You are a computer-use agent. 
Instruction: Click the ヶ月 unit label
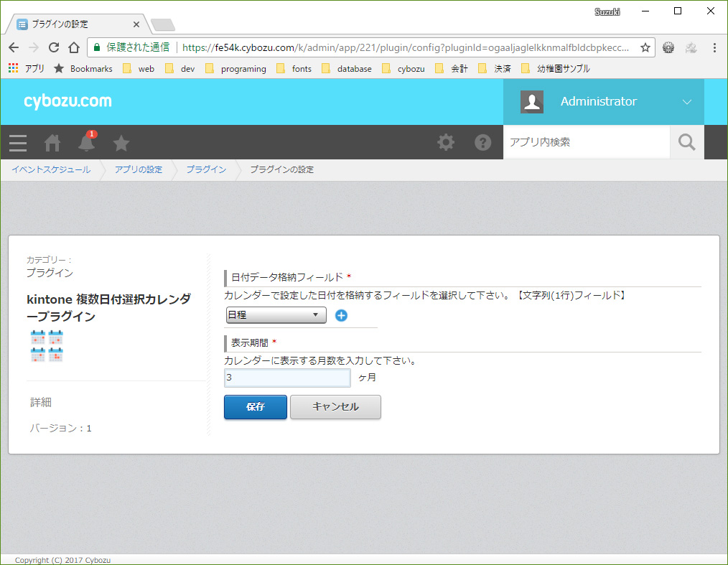pyautogui.click(x=367, y=378)
